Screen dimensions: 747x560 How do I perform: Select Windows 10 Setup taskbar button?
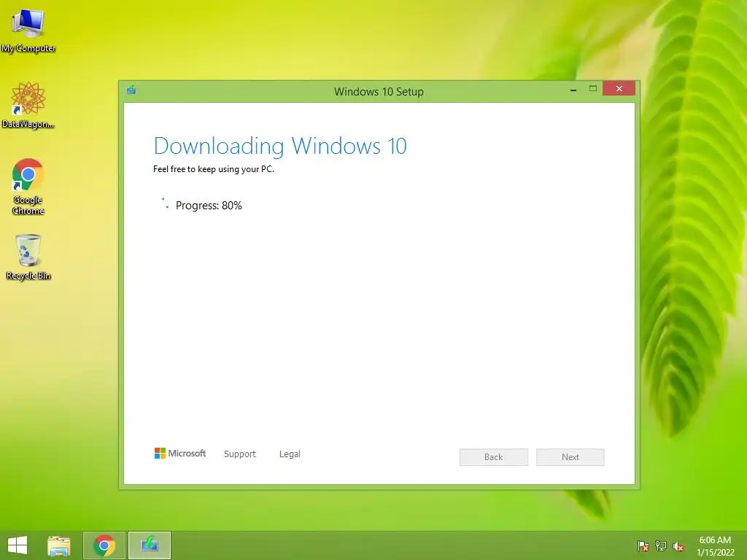[149, 545]
